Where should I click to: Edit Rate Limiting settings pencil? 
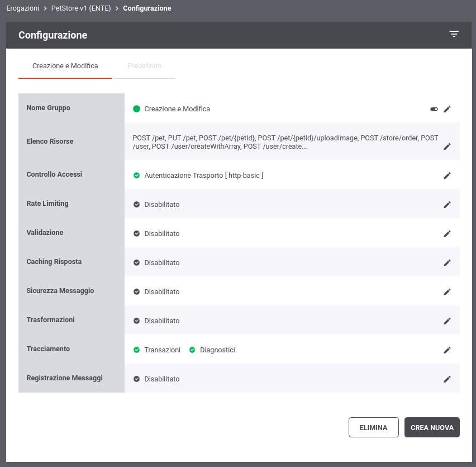[447, 205]
